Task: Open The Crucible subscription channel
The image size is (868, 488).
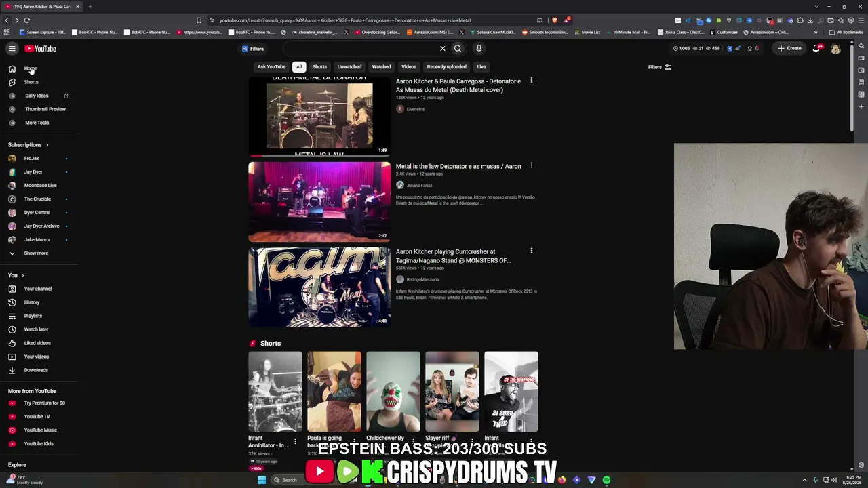Action: point(37,199)
